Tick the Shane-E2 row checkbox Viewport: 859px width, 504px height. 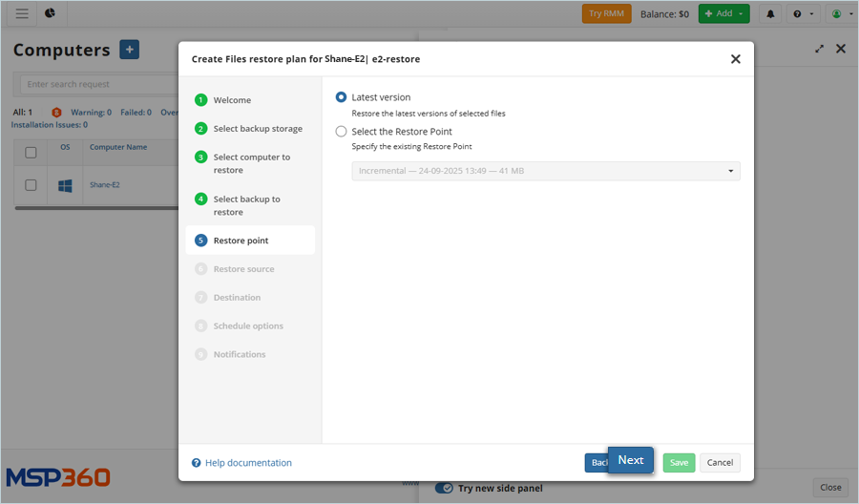pyautogui.click(x=31, y=185)
